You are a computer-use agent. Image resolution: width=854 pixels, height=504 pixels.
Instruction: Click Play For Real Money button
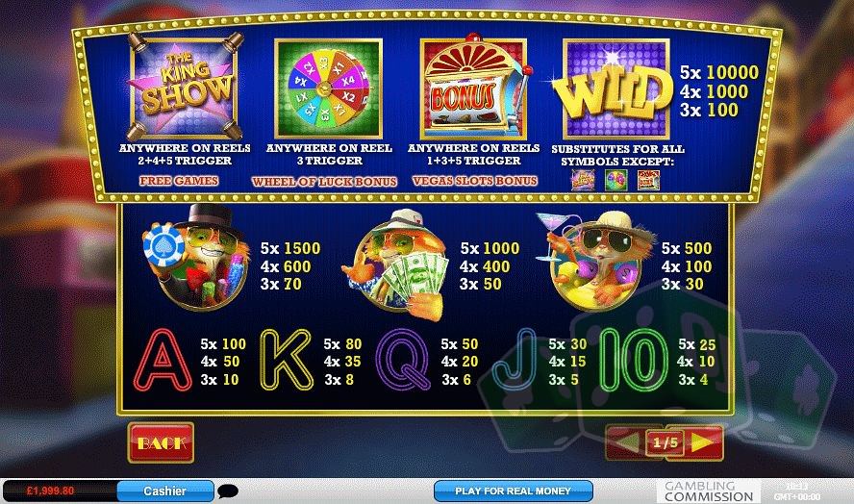click(513, 491)
